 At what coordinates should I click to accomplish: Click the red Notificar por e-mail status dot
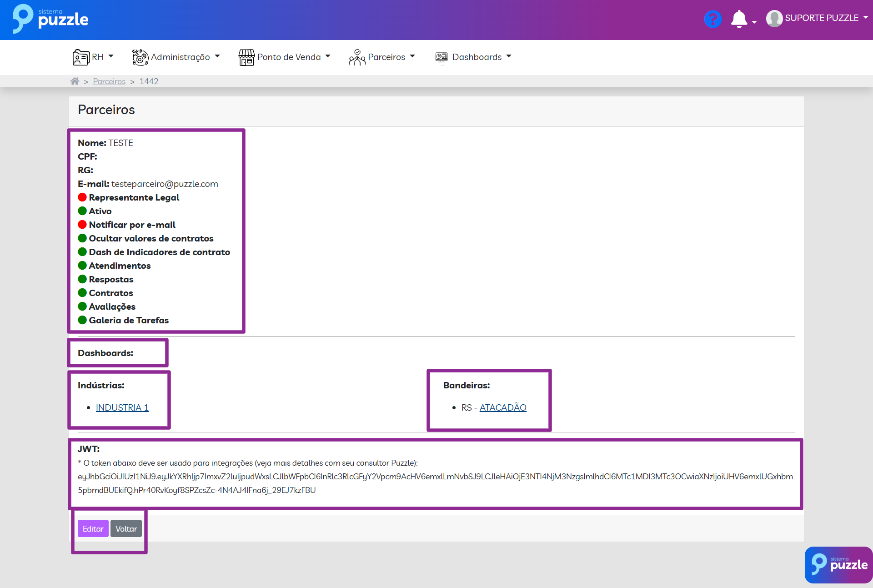[82, 225]
